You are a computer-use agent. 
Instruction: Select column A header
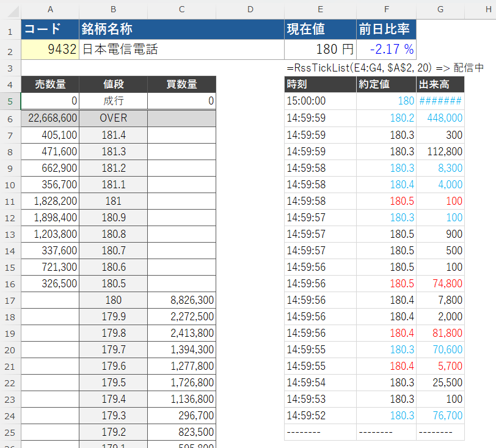[50, 10]
